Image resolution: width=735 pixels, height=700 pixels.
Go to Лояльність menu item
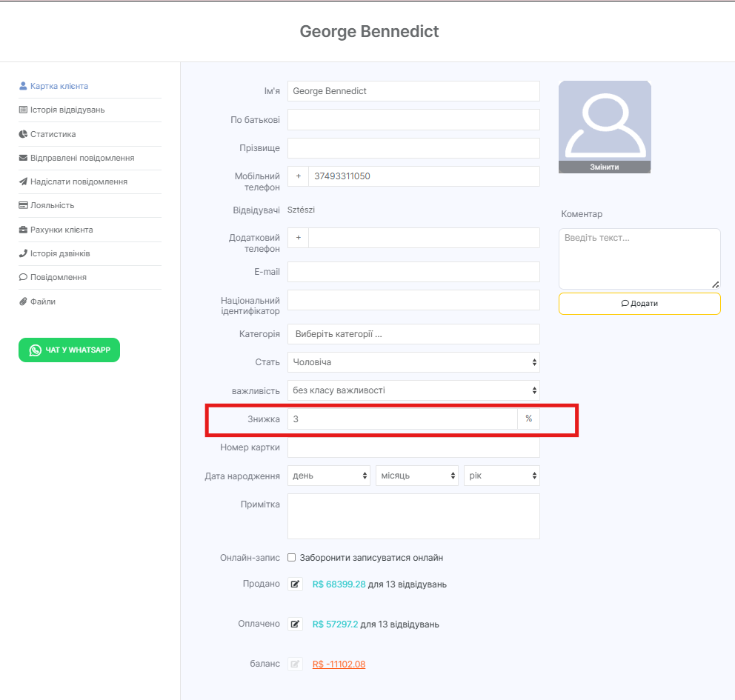click(52, 205)
